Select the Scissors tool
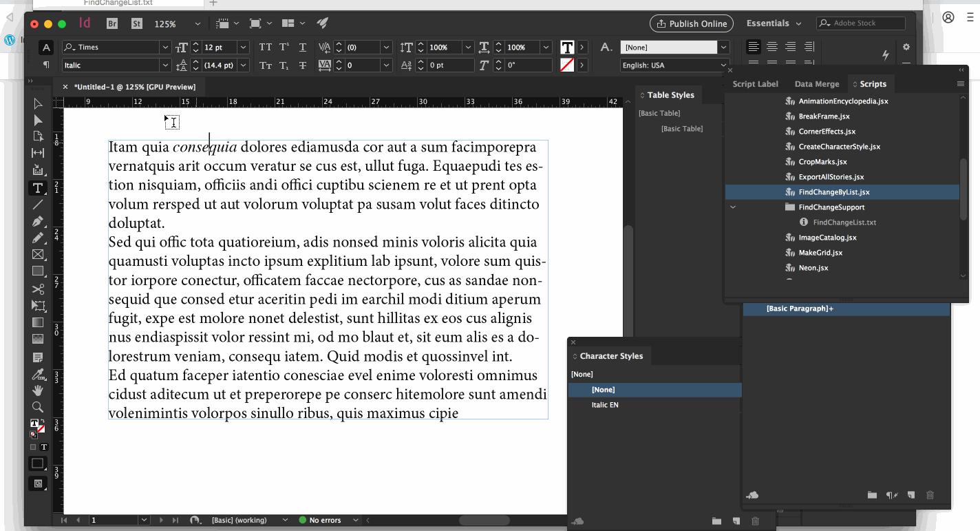This screenshot has width=980, height=531. coord(38,289)
